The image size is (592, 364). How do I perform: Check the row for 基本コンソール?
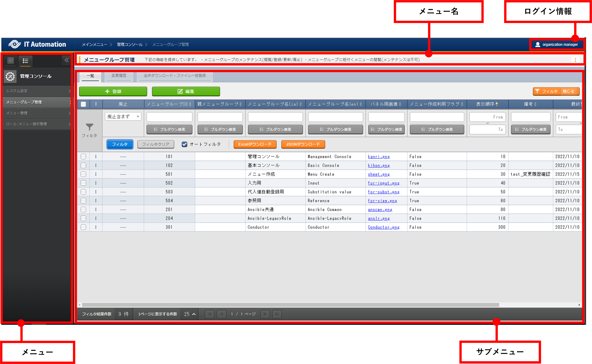point(83,165)
